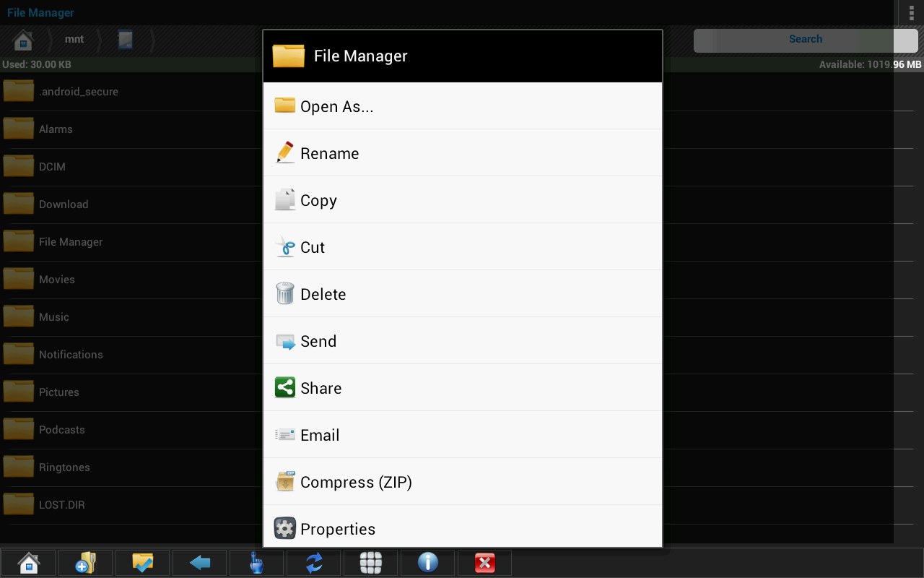The height and width of the screenshot is (578, 924).
Task: Click the SD card breadcrumb icon
Action: coord(126,40)
